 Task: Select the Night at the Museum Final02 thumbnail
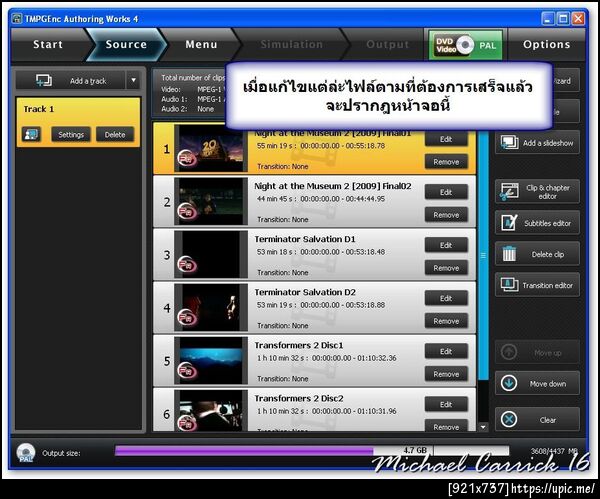coord(211,201)
